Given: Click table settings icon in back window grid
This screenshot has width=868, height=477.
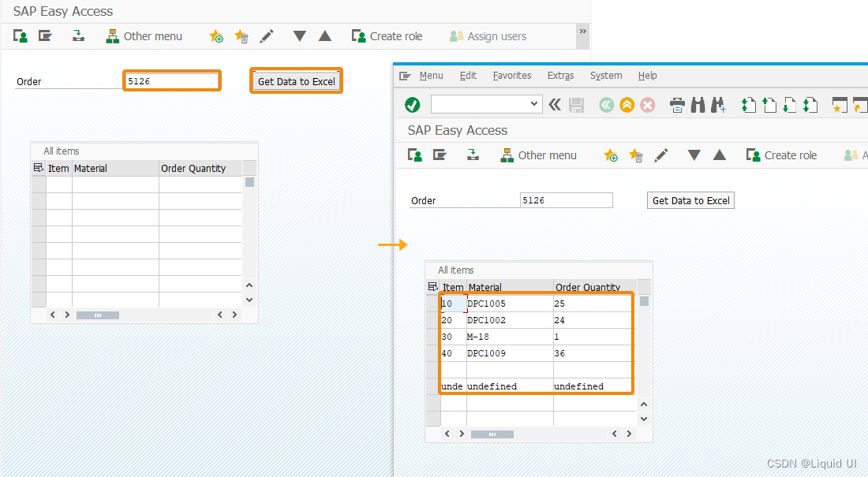Looking at the screenshot, I should (38, 168).
